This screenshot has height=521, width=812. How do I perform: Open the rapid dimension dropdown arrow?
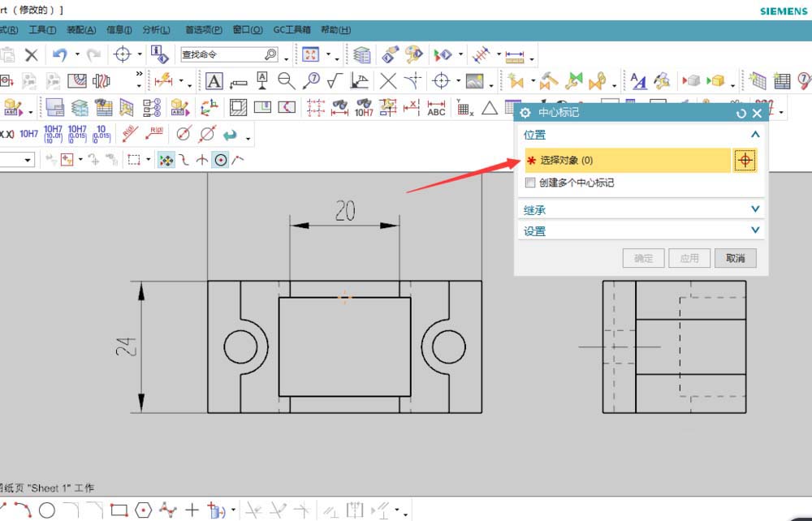click(x=181, y=81)
